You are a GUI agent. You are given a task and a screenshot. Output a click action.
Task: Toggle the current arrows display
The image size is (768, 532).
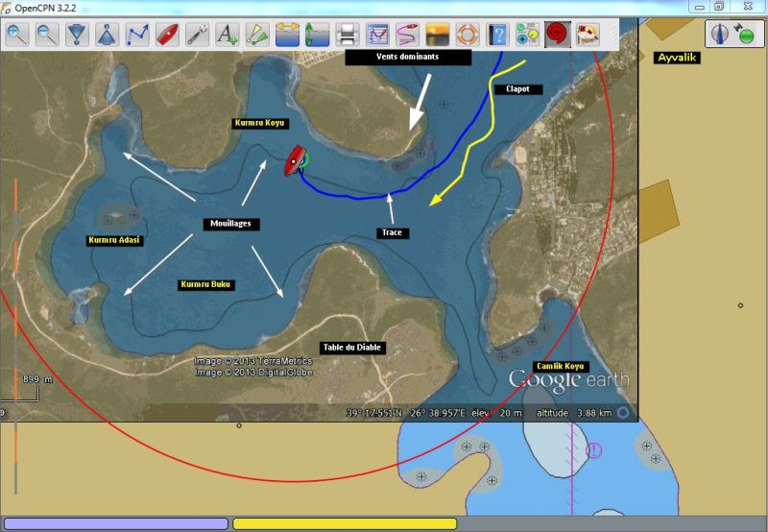[x=317, y=36]
